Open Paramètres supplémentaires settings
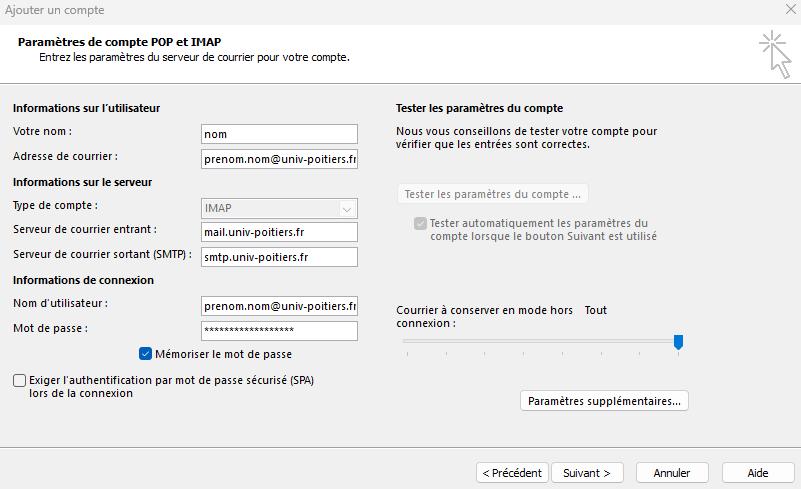 tap(604, 401)
